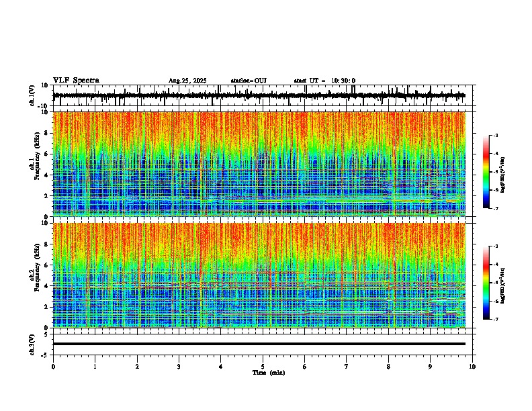This screenshot has height=411, width=532.
Task: Click the ch.1 voltage waveform trace
Action: click(259, 95)
